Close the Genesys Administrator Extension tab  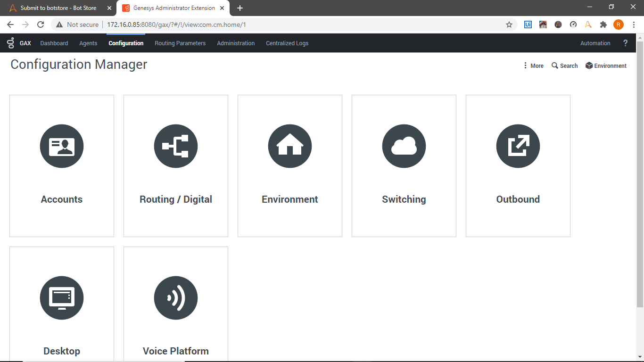click(222, 8)
